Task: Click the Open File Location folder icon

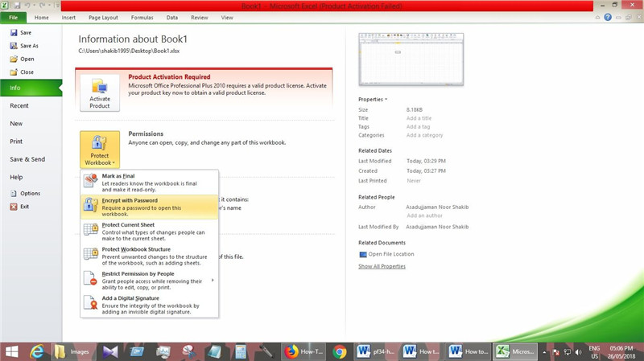Action: pos(363,254)
